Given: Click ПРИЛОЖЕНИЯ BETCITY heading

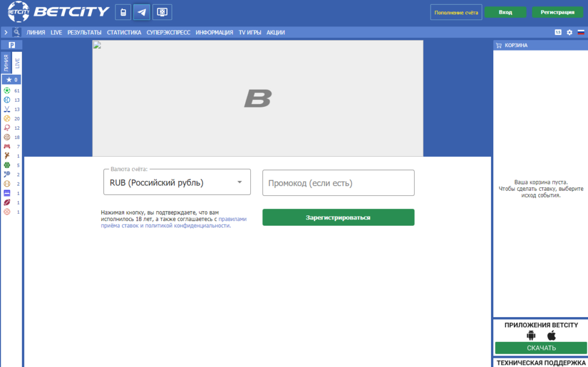Looking at the screenshot, I should point(541,325).
